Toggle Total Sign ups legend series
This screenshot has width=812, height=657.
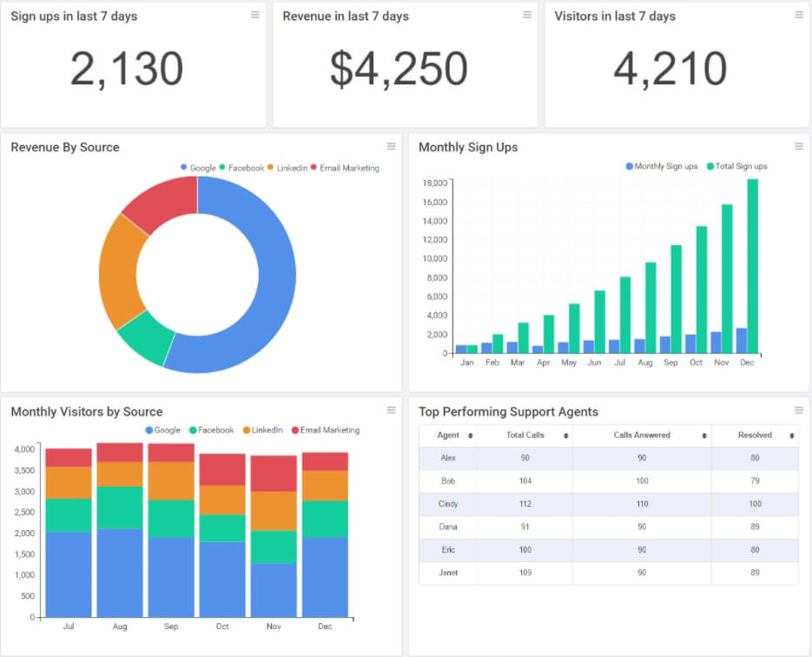(x=737, y=166)
